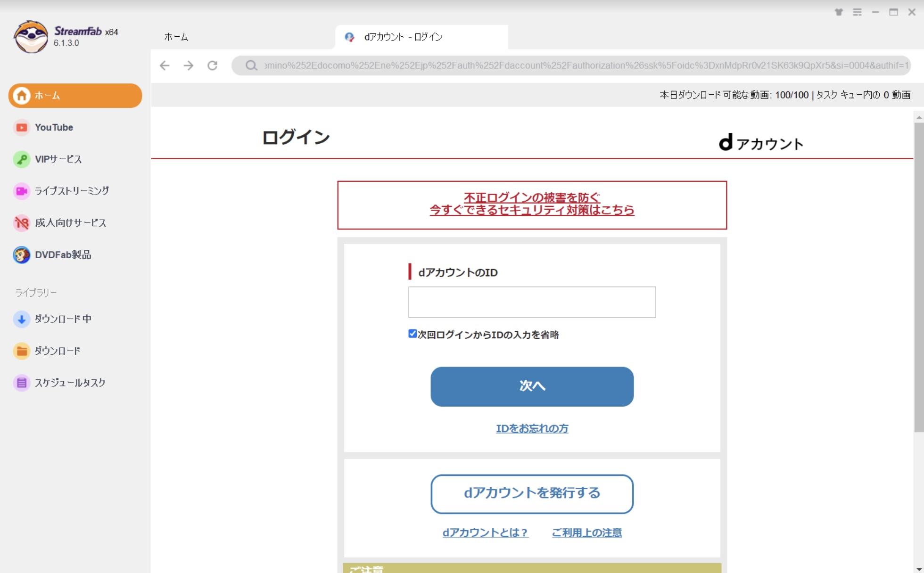Click the home icon in ホーム button
Screen dimensions: 924x573
21,96
